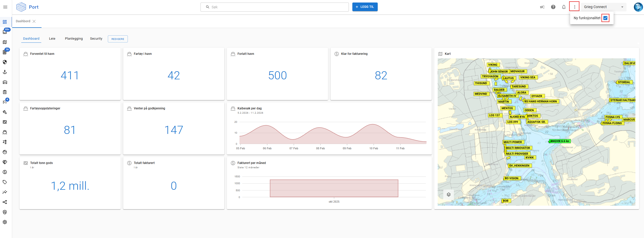This screenshot has width=644, height=238.
Task: Click the ANGVIK 6.6 kn vessel label
Action: [559, 141]
